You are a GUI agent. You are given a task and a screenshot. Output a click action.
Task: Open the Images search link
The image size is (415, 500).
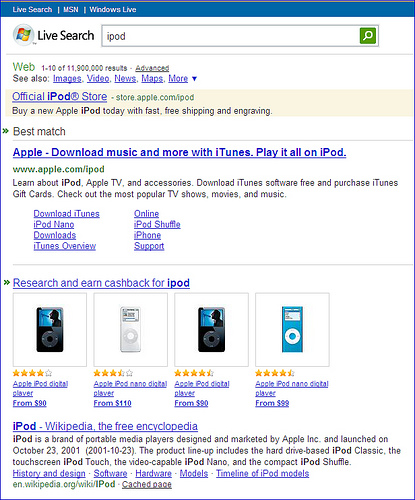(x=67, y=79)
